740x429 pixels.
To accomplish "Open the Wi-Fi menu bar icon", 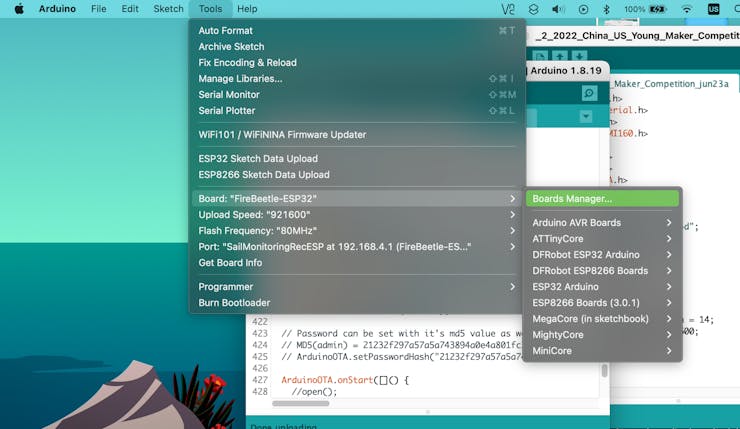I will tap(687, 9).
